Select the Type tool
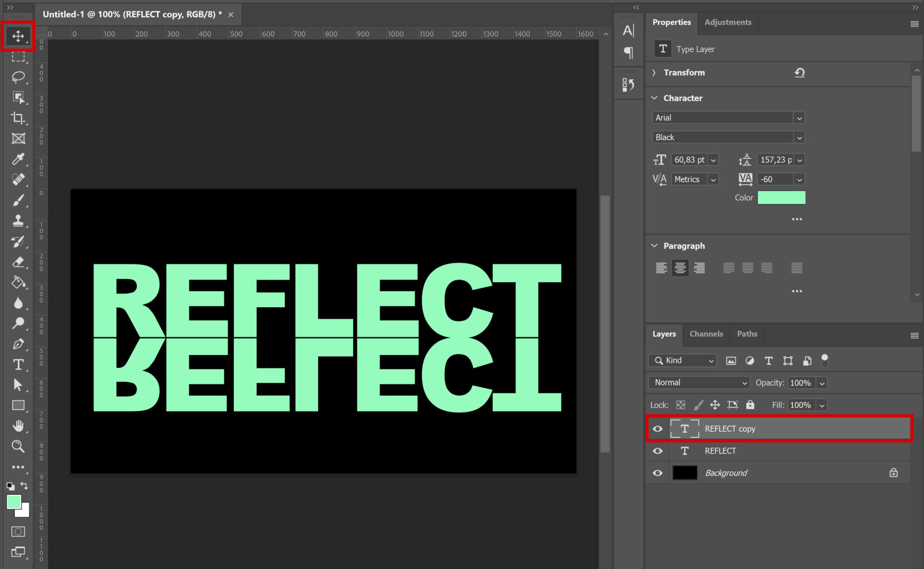The width and height of the screenshot is (924, 569). (18, 364)
